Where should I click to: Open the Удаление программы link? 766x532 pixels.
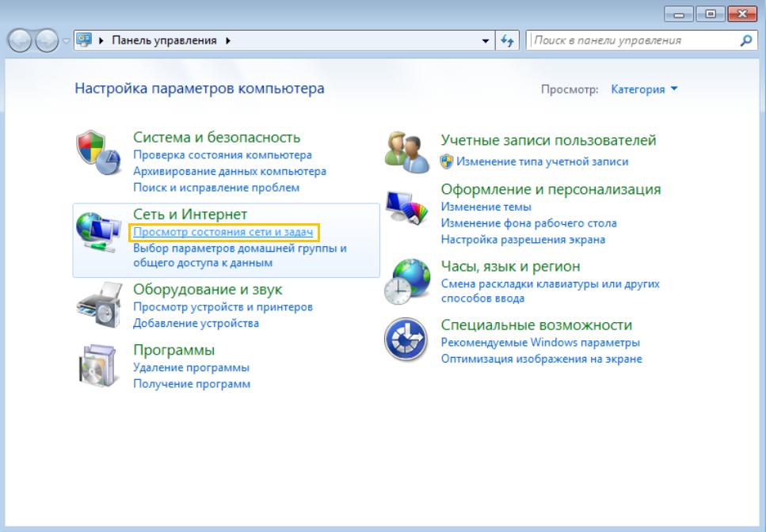click(191, 367)
